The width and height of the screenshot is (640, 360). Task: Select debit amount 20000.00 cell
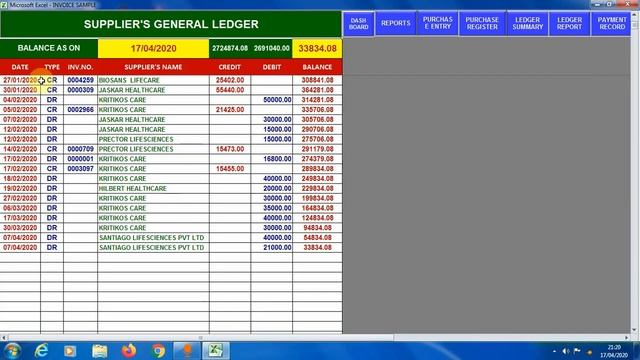(272, 189)
